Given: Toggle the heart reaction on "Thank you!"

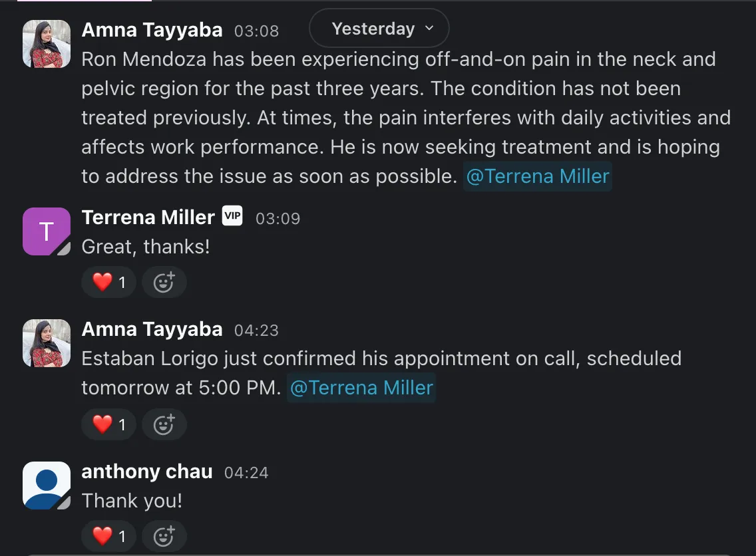Looking at the screenshot, I should (x=109, y=535).
